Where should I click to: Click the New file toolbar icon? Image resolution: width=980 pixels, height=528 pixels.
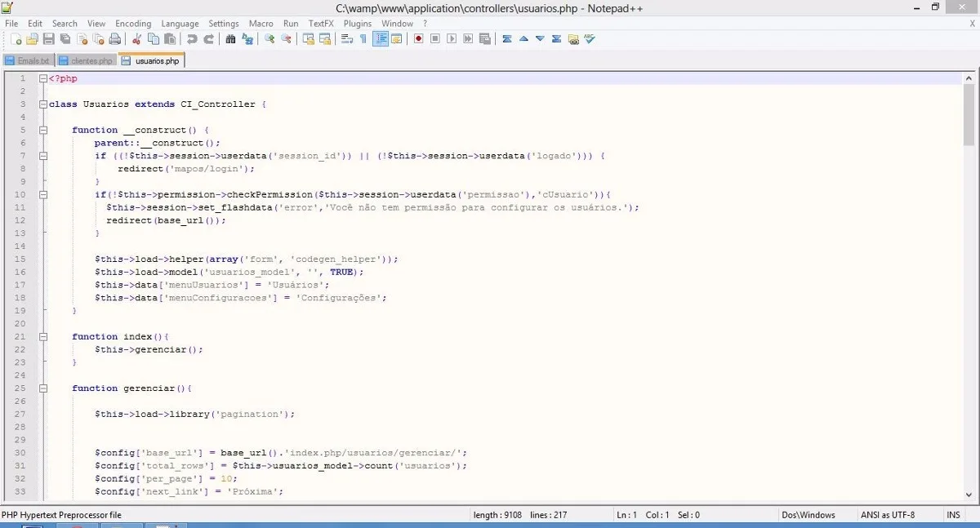pyautogui.click(x=15, y=39)
